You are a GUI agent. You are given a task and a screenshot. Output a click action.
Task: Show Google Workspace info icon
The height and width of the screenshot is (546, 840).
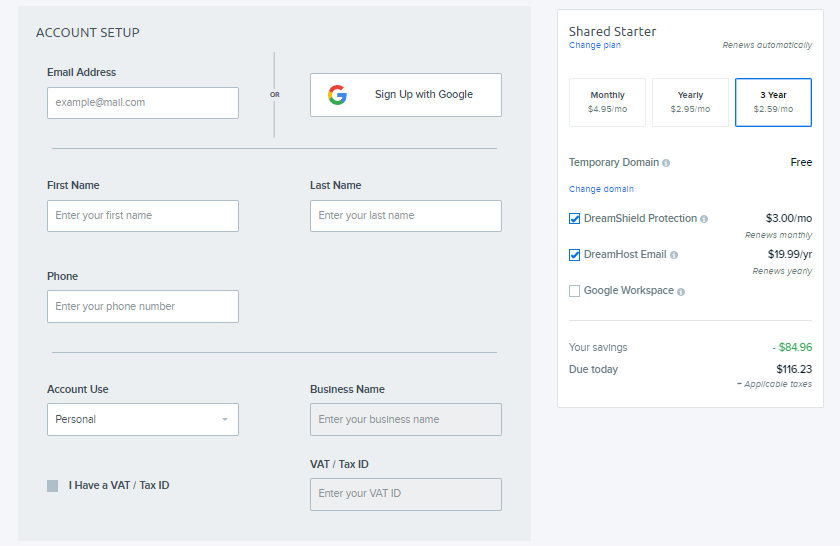pyautogui.click(x=681, y=291)
